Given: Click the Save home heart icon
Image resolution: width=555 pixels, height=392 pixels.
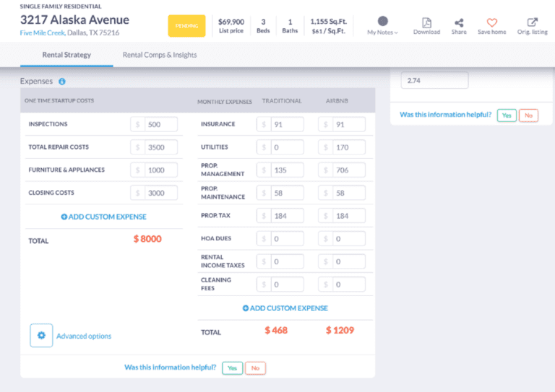Looking at the screenshot, I should [492, 22].
